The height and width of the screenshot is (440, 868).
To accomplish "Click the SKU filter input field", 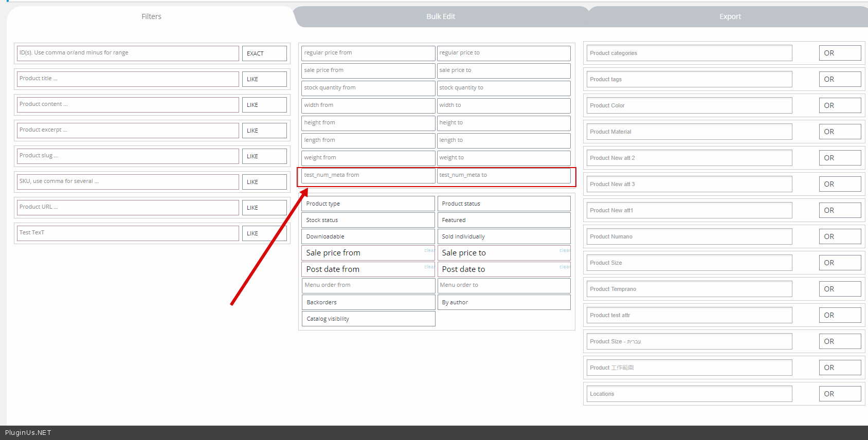I will click(x=128, y=181).
